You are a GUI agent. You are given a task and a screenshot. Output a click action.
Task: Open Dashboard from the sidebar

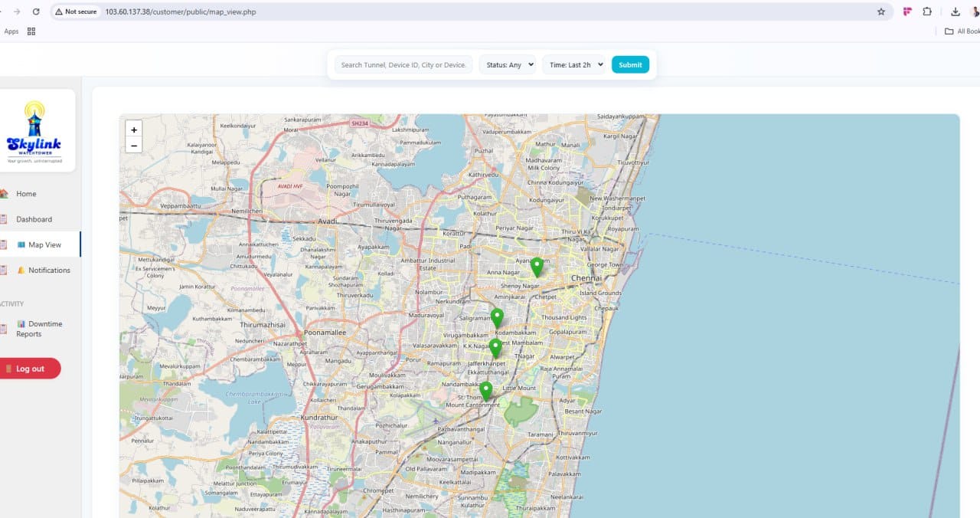coord(34,219)
